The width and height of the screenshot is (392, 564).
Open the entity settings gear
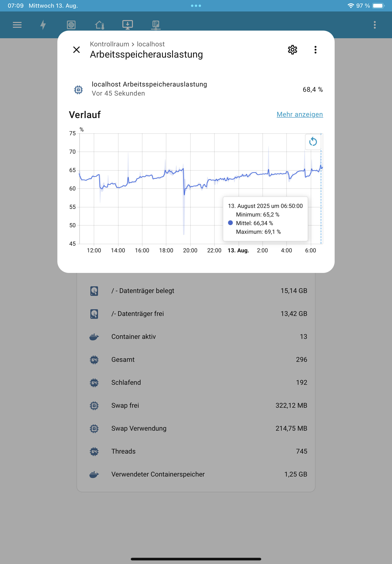[x=292, y=50]
